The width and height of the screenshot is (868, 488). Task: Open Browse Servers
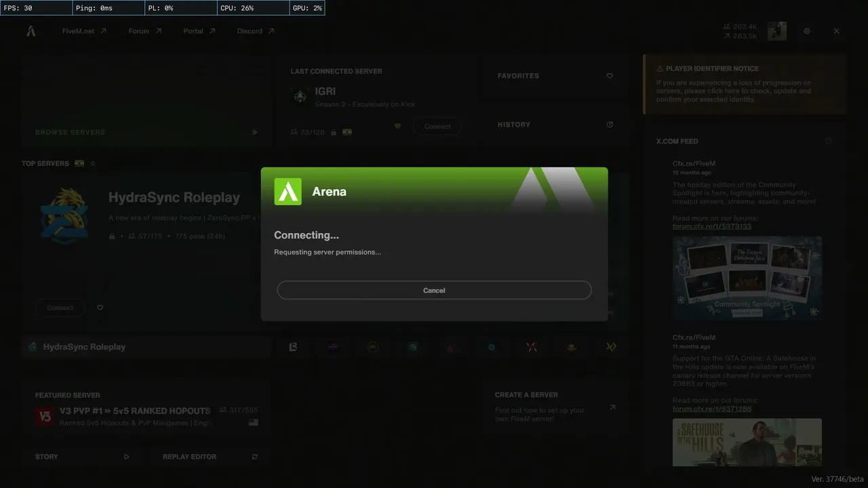(146, 100)
